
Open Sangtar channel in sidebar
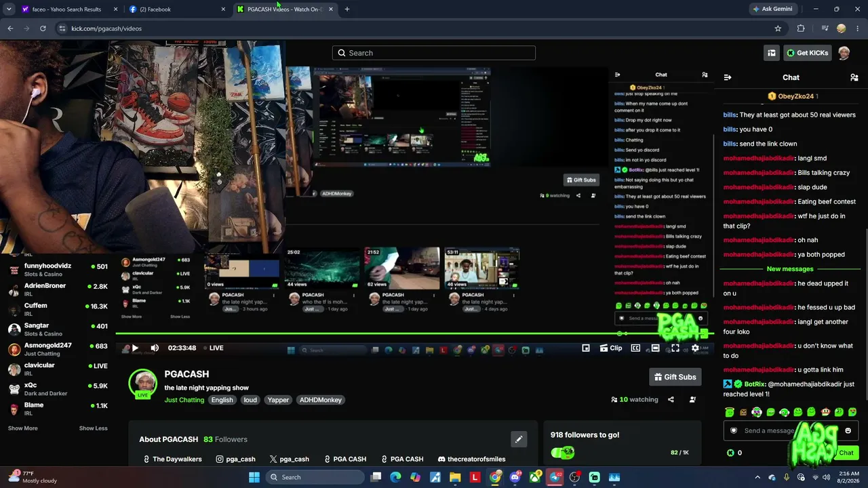tap(58, 329)
